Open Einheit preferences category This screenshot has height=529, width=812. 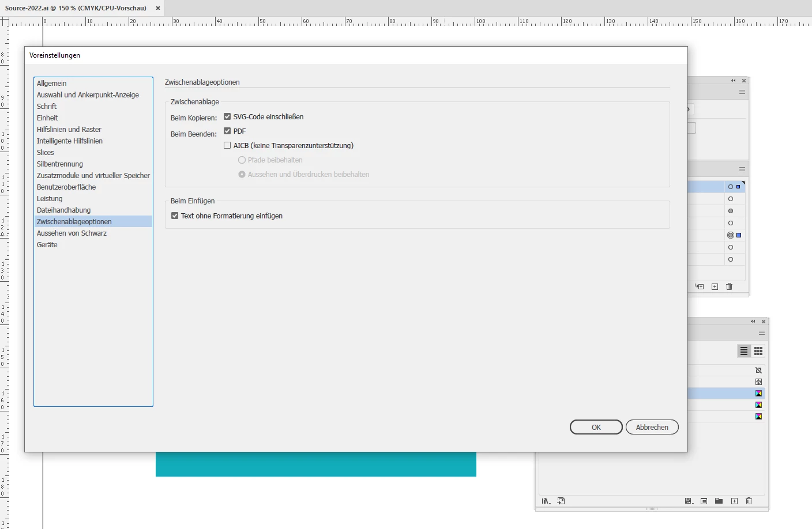point(93,118)
